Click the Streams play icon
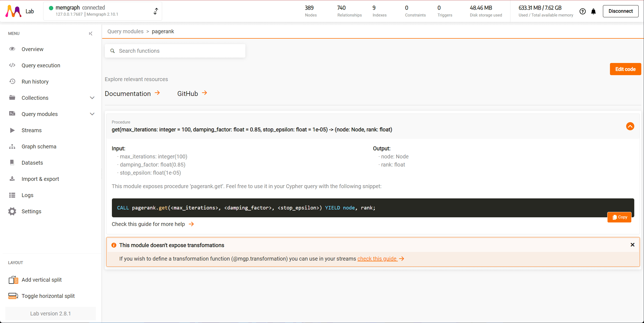This screenshot has height=323, width=644. coord(12,130)
